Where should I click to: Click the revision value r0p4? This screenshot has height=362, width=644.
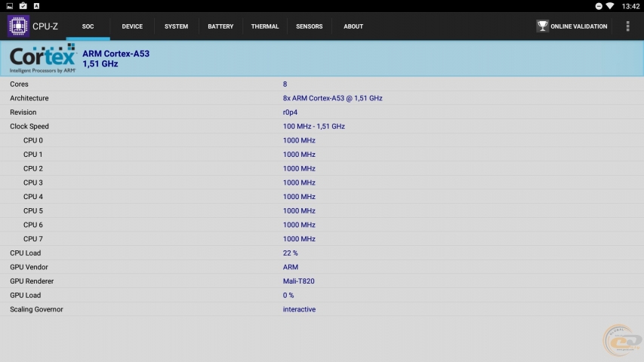click(x=290, y=112)
